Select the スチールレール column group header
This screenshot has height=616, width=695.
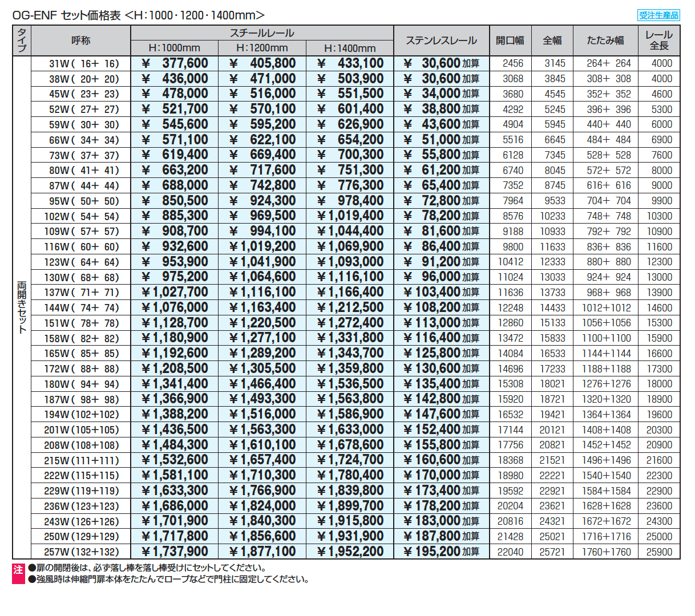[x=262, y=33]
